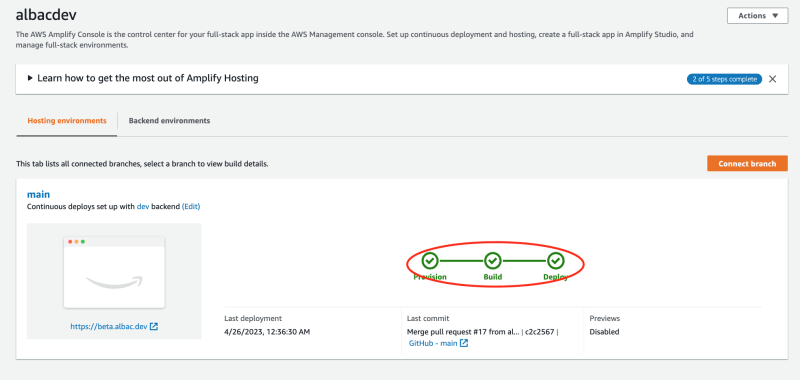The height and width of the screenshot is (380, 800).
Task: Click the Connect branch button
Action: pyautogui.click(x=747, y=164)
